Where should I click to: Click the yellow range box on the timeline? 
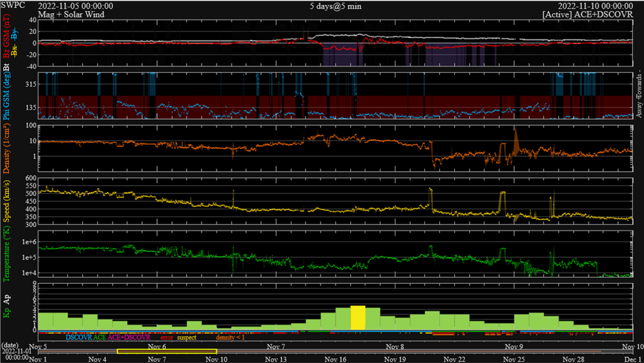pyautogui.click(x=167, y=352)
